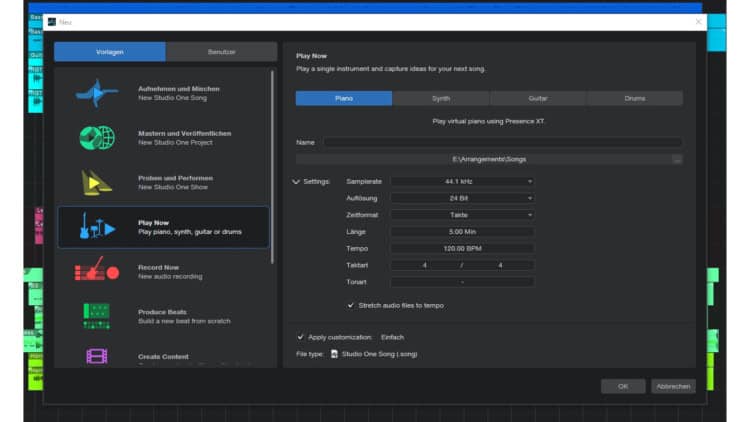
Task: Open the Samplerate 44.1 kHz dropdown
Action: click(x=463, y=181)
